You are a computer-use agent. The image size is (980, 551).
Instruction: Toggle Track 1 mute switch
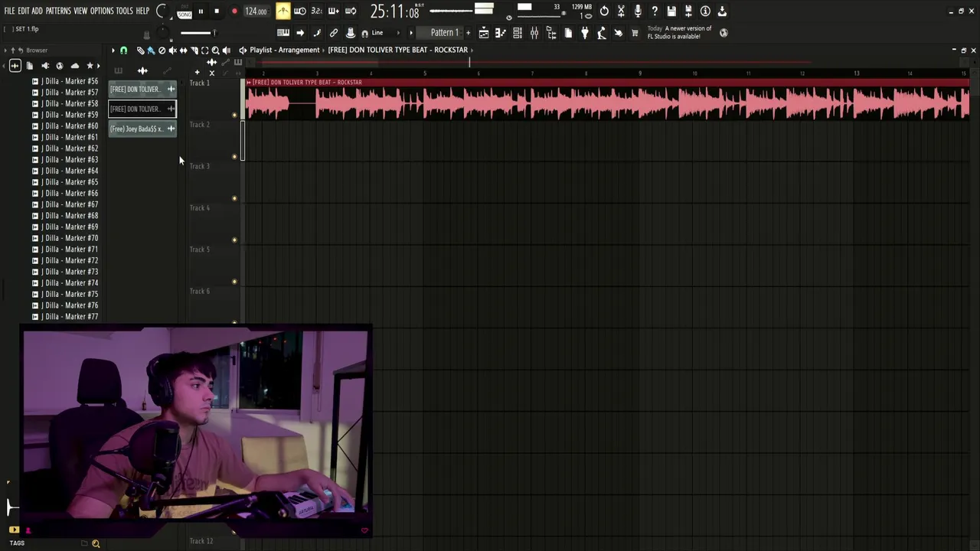tap(234, 115)
